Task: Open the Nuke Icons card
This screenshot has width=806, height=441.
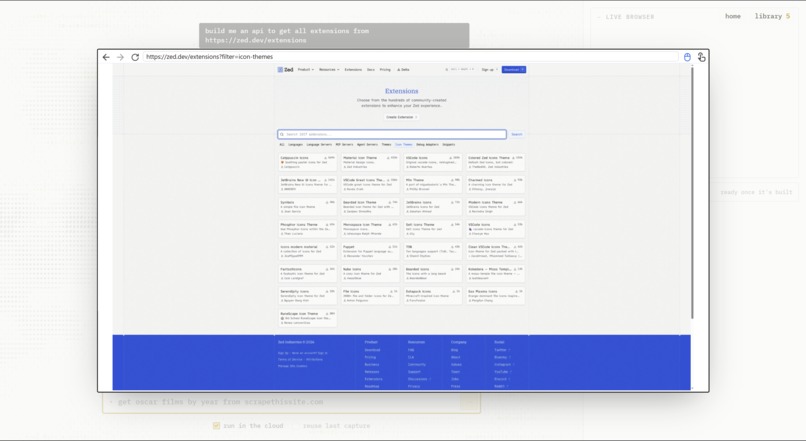Action: click(x=370, y=273)
